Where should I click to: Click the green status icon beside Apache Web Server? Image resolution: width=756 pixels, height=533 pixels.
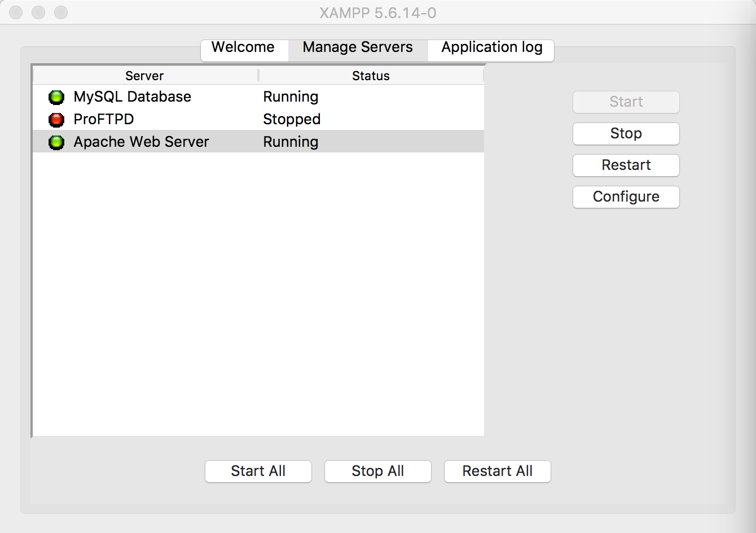(56, 142)
